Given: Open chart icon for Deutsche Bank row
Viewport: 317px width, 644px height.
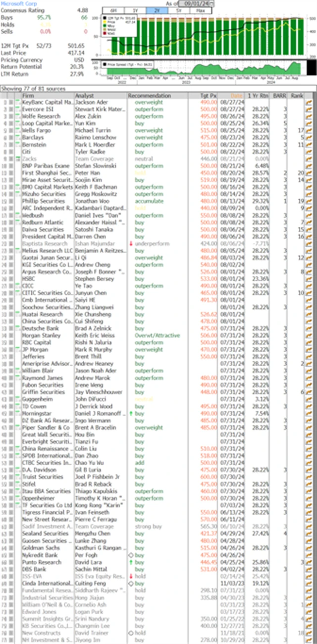Looking at the screenshot, I should tap(310, 328).
